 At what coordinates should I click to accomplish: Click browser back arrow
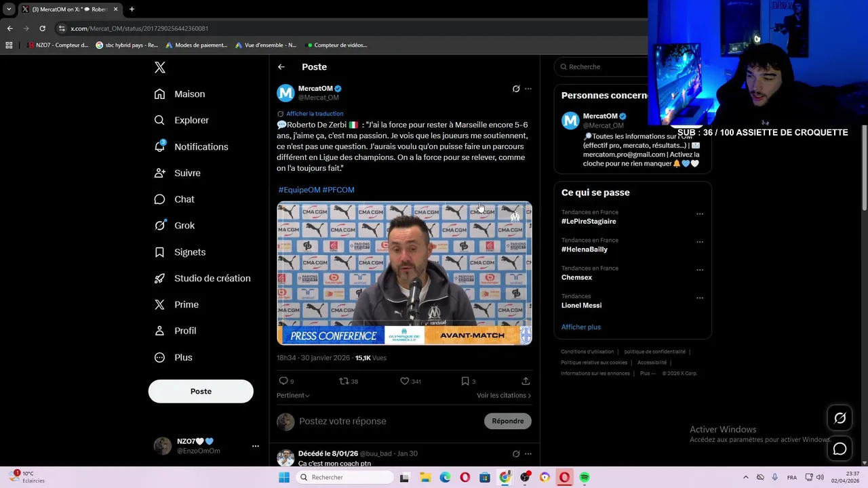(x=9, y=28)
